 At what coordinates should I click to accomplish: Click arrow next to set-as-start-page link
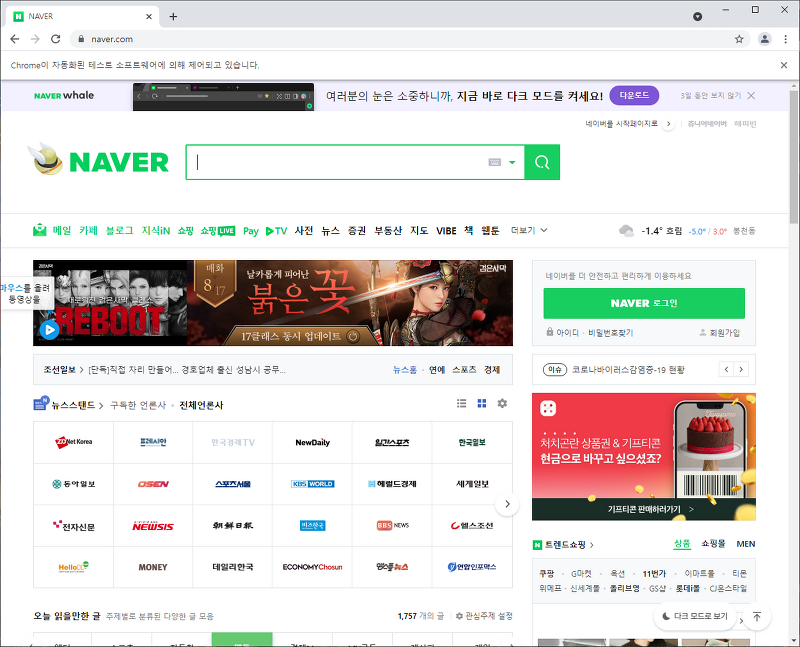pyautogui.click(x=668, y=124)
